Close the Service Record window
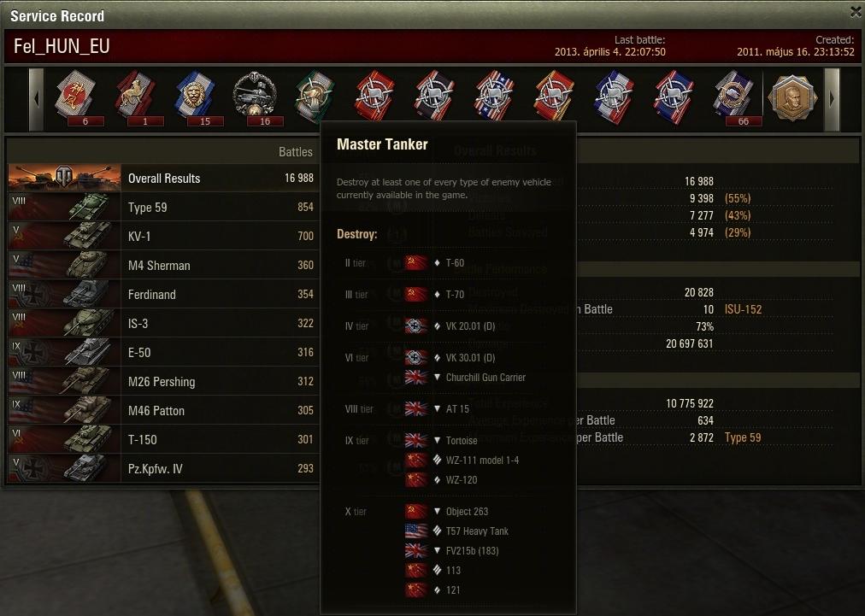865x616 pixels. click(856, 12)
